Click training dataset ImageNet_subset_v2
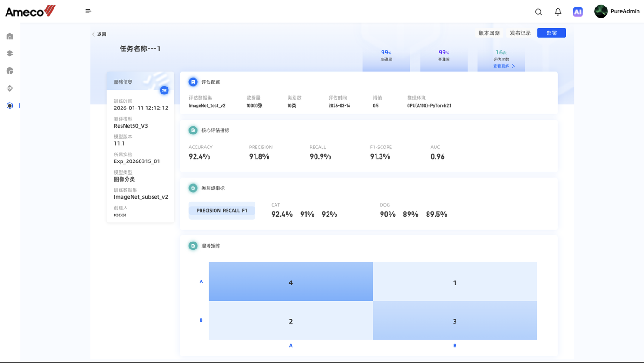The image size is (644, 363). (x=141, y=197)
